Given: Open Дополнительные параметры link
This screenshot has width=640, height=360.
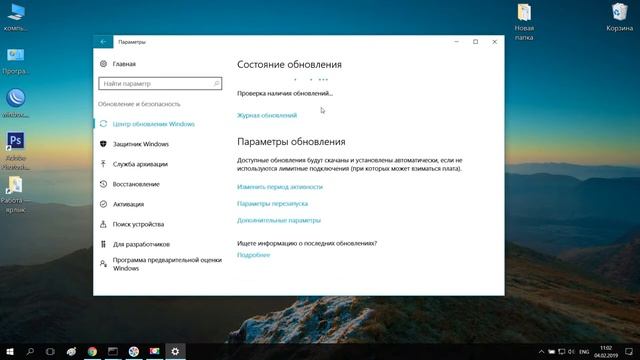Looking at the screenshot, I should [279, 220].
